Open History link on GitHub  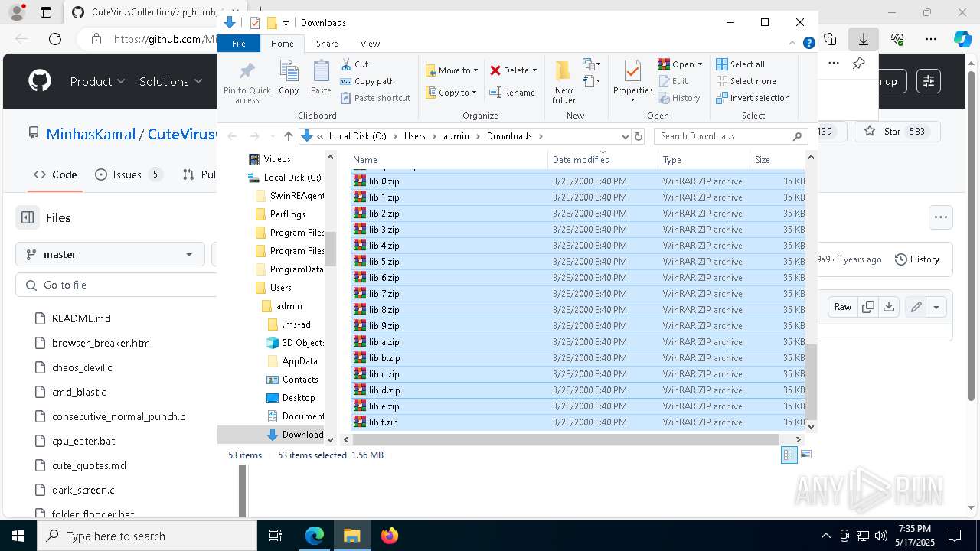pos(917,259)
